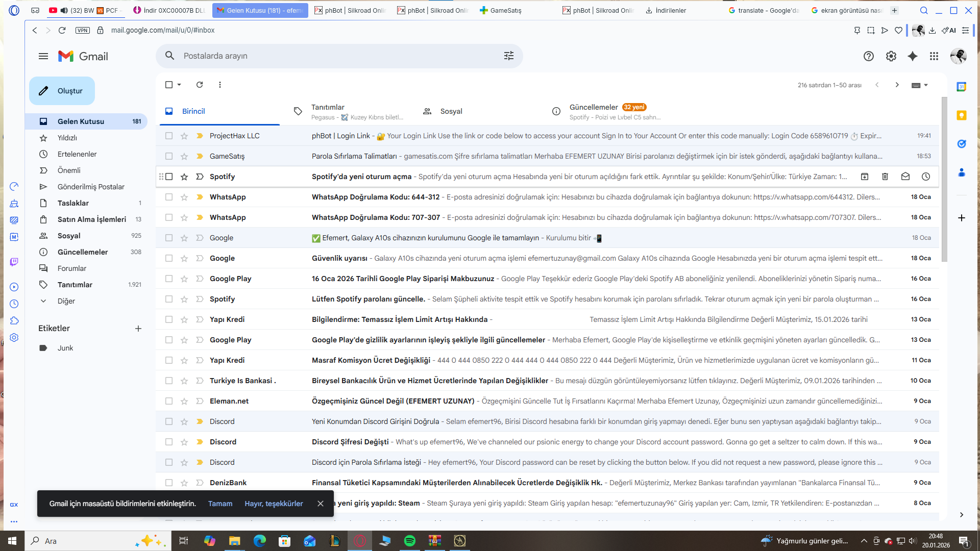Select the ProjectHax LLC email checkbox
The height and width of the screenshot is (551, 980).
169,136
